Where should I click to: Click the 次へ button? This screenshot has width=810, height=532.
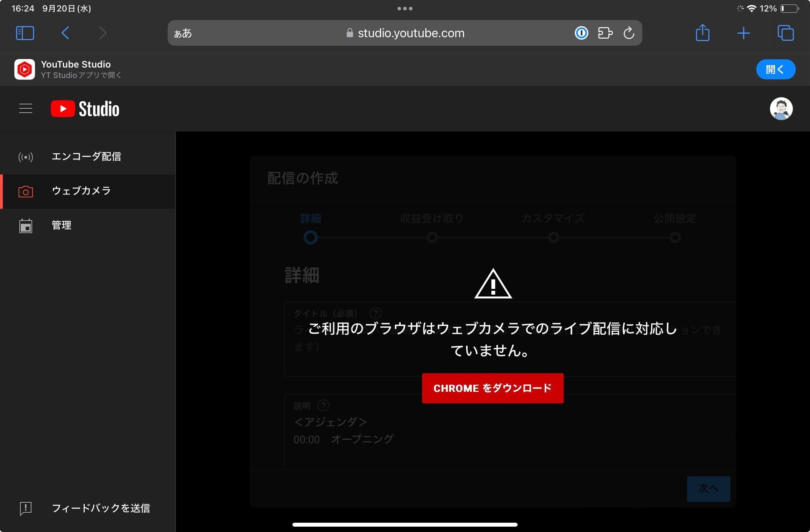coord(708,489)
